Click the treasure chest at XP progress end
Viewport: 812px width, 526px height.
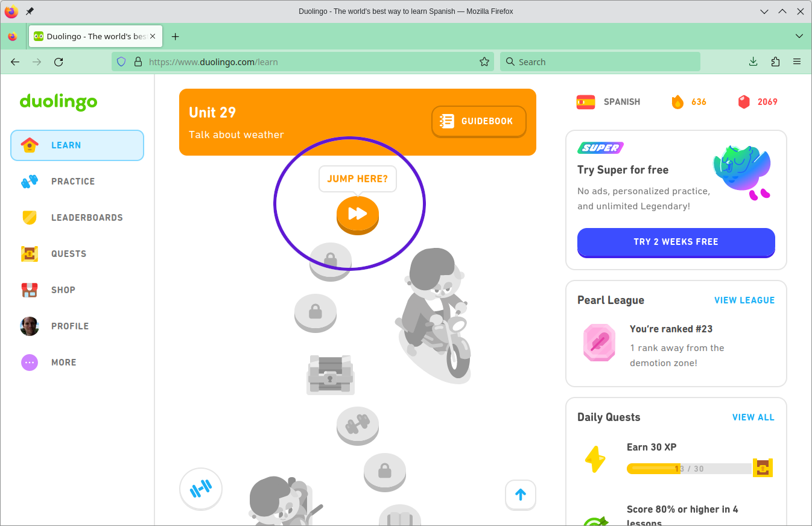coord(763,468)
